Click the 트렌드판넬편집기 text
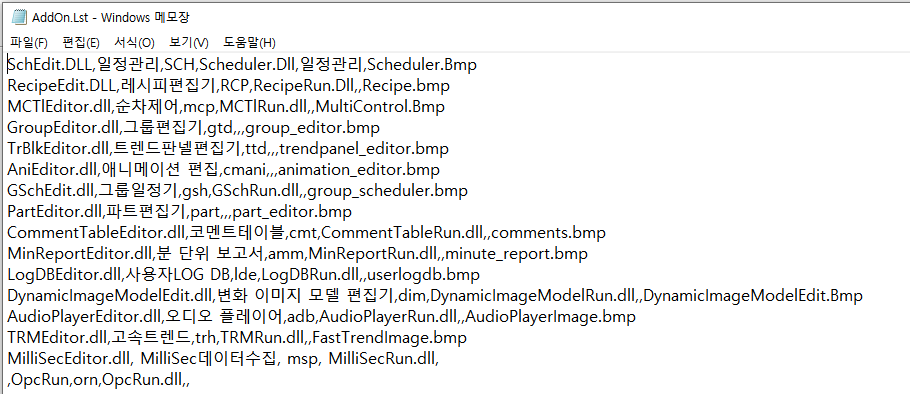The width and height of the screenshot is (910, 394). click(178, 149)
